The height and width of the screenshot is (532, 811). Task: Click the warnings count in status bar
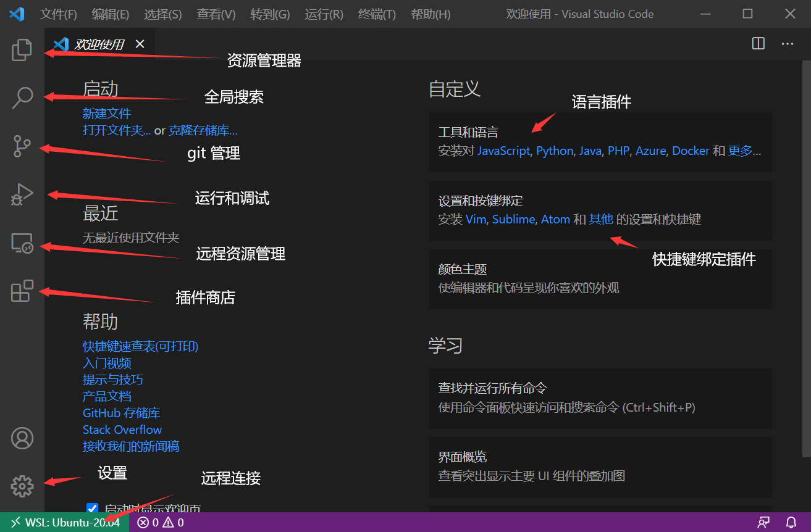point(173,523)
